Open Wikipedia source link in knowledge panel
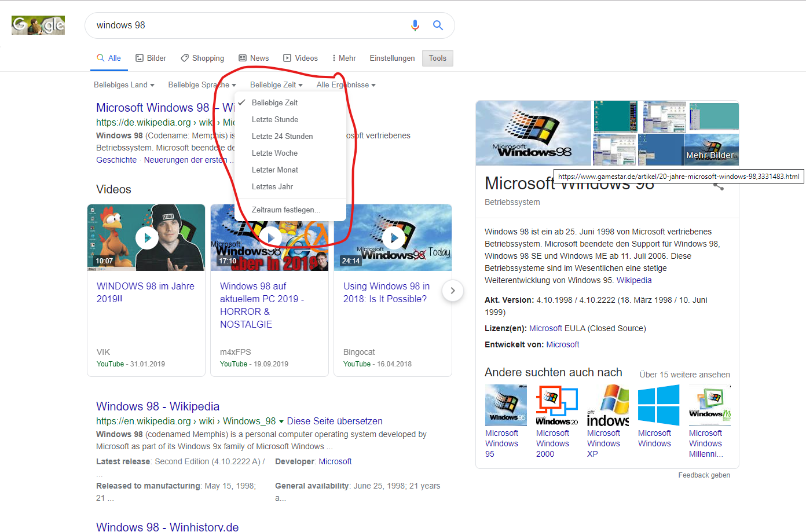The height and width of the screenshot is (532, 806). (634, 280)
